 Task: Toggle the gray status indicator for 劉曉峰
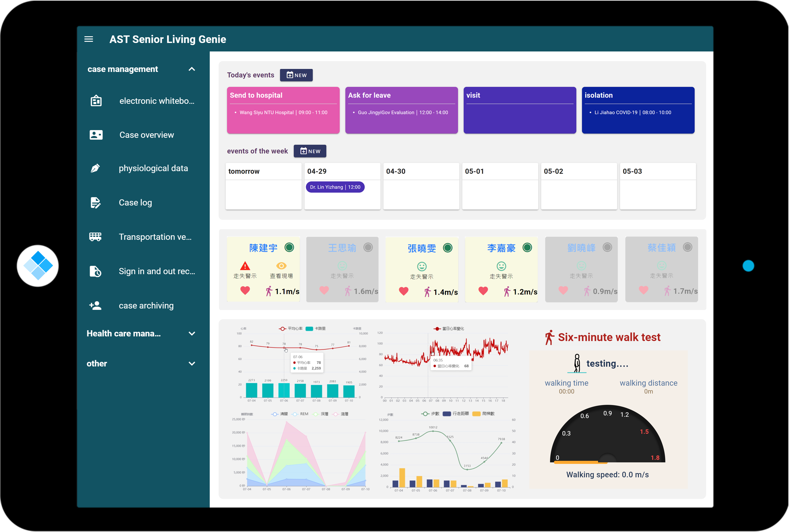coord(607,247)
